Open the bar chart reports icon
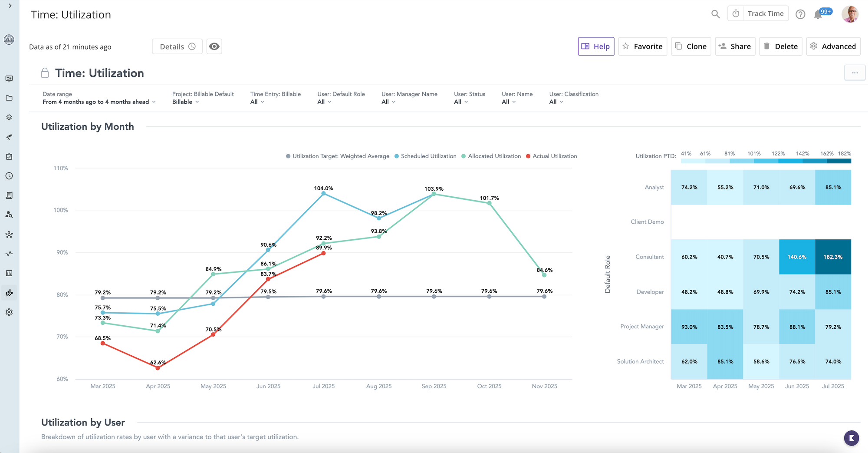Image resolution: width=868 pixels, height=453 pixels. tap(9, 273)
